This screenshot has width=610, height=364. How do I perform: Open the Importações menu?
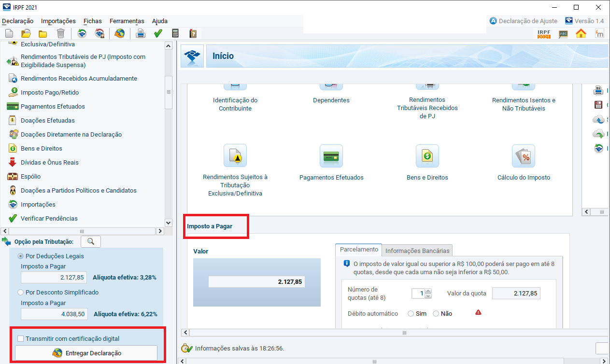click(58, 21)
